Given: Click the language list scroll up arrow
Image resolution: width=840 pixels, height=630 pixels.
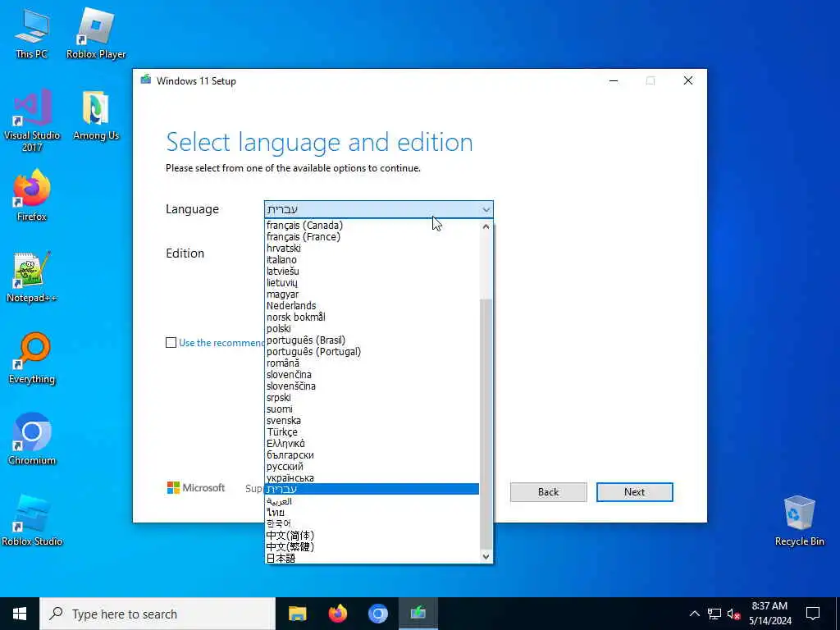Looking at the screenshot, I should (486, 226).
